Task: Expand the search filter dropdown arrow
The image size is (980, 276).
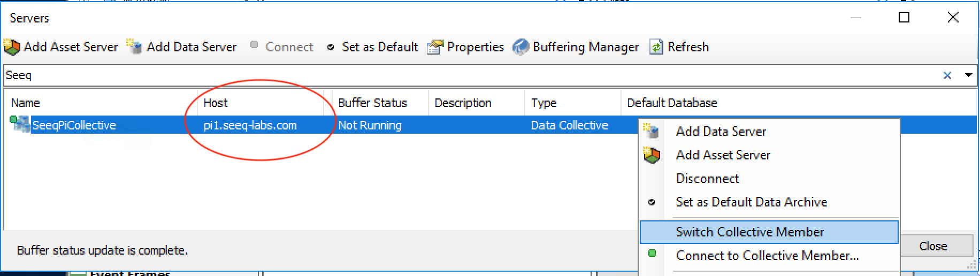Action: (968, 75)
